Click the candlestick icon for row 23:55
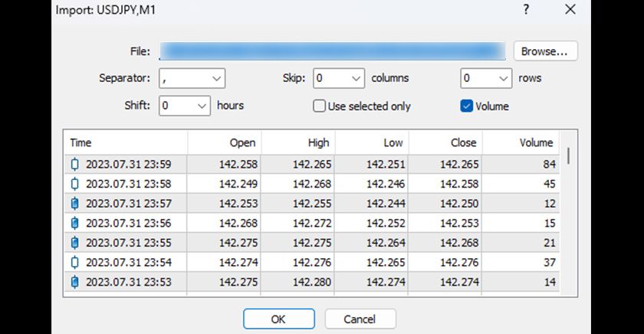 (x=74, y=243)
